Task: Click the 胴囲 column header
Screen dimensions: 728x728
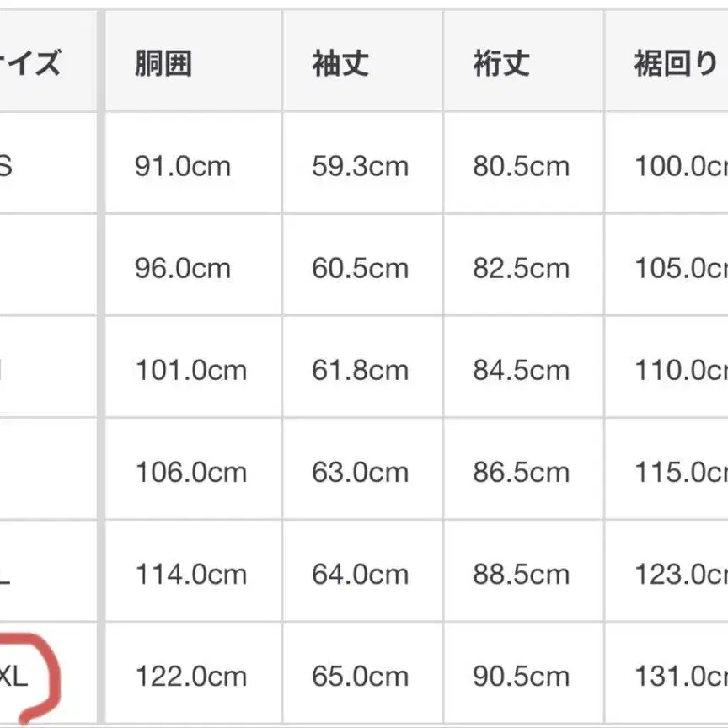Action: (163, 64)
